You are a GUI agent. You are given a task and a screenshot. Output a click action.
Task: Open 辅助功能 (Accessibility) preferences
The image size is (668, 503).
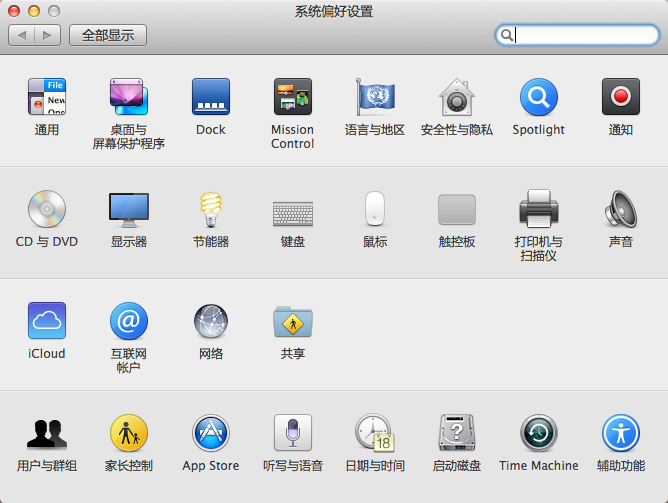[621, 433]
